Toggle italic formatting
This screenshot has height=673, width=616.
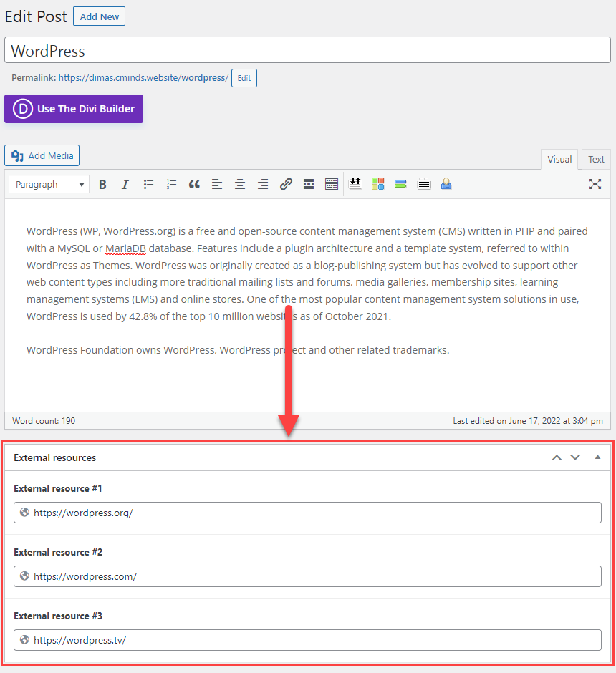(125, 185)
